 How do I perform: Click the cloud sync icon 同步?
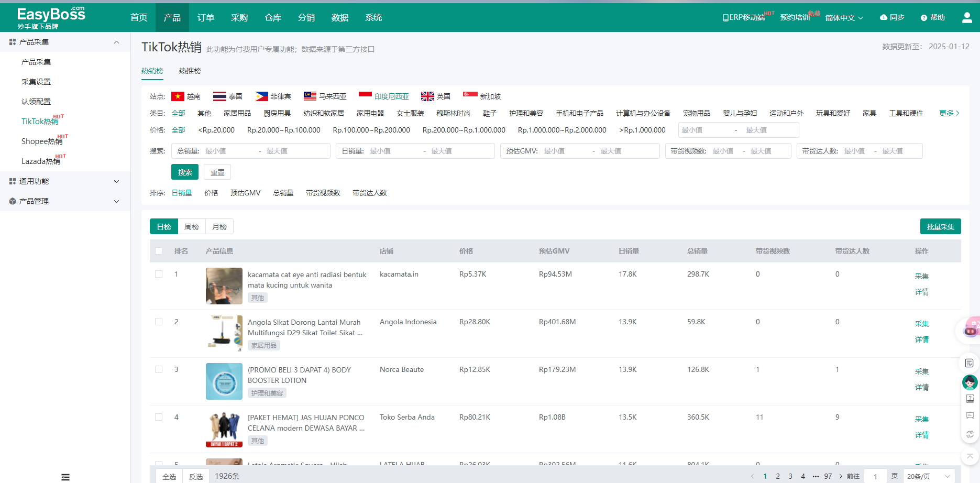click(892, 17)
